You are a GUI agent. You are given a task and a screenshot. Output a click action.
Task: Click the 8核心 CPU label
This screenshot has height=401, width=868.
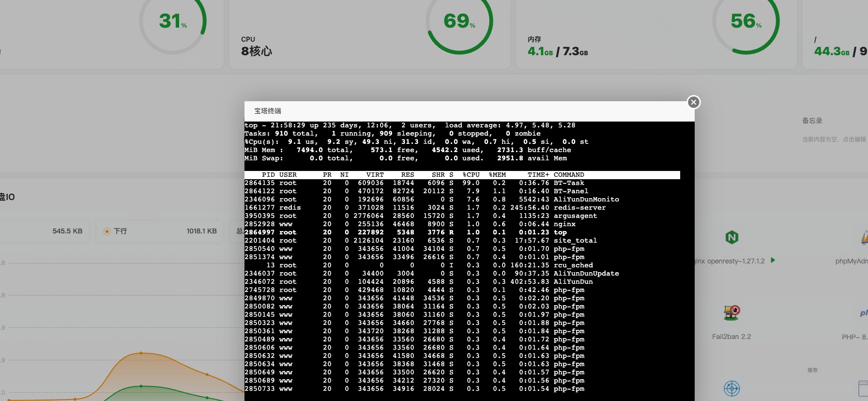tap(257, 51)
